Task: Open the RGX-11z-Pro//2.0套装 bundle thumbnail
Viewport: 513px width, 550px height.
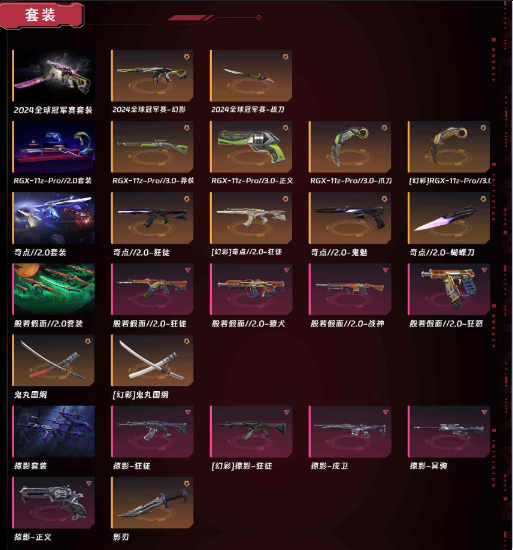Action: point(54,147)
